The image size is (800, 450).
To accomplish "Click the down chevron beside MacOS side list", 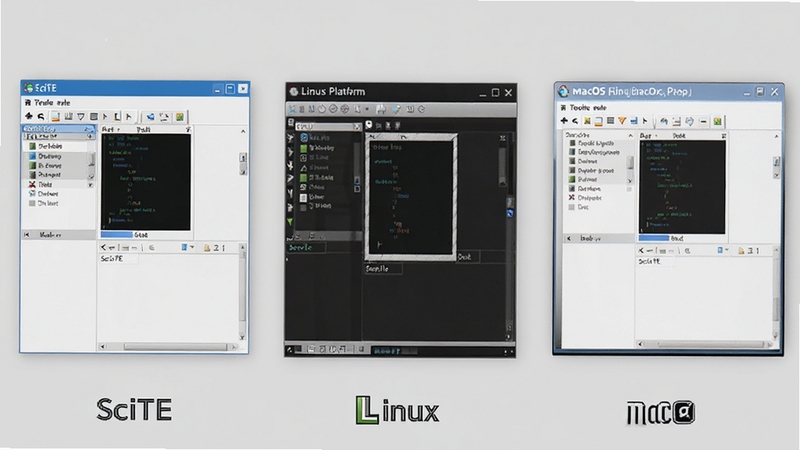I will pyautogui.click(x=630, y=181).
